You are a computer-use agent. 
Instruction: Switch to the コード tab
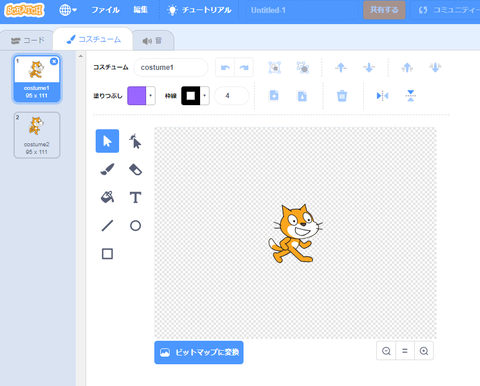pyautogui.click(x=27, y=41)
